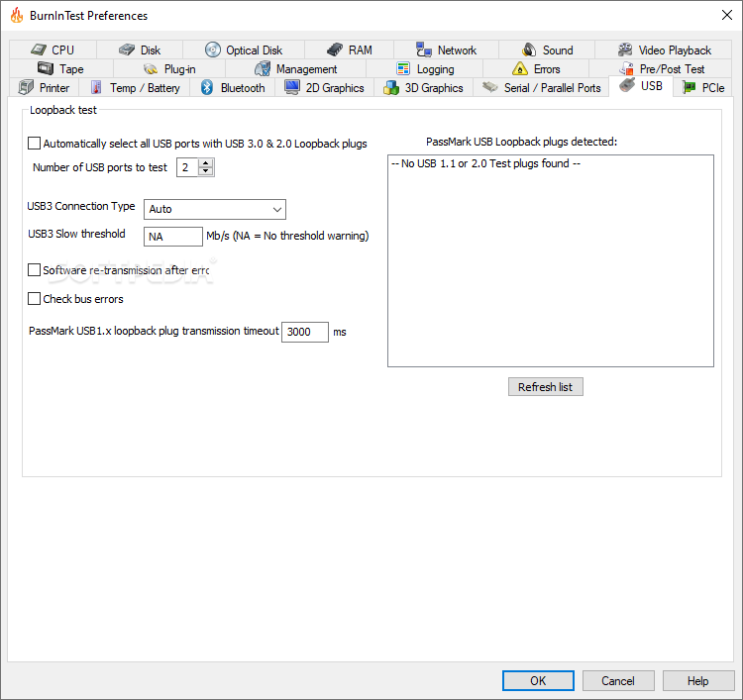This screenshot has width=743, height=700.
Task: Enable Check bus errors checkbox
Action: pyautogui.click(x=34, y=299)
